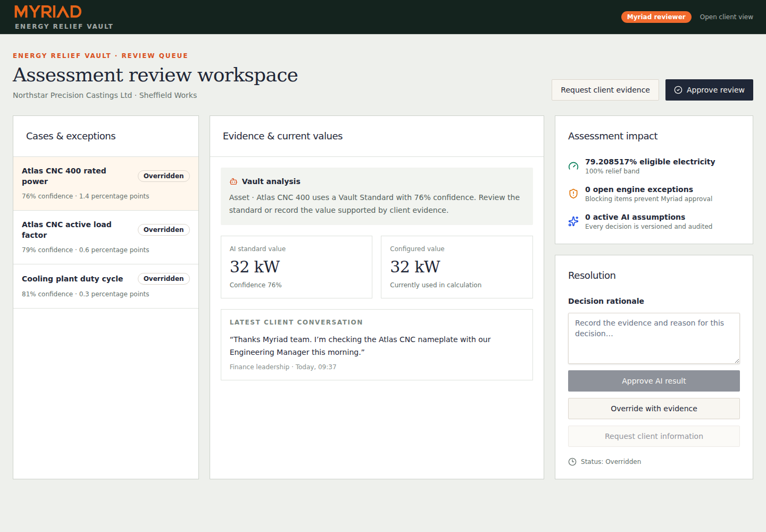Click 'Blocking items prevent Myriad approval' text

[648, 199]
